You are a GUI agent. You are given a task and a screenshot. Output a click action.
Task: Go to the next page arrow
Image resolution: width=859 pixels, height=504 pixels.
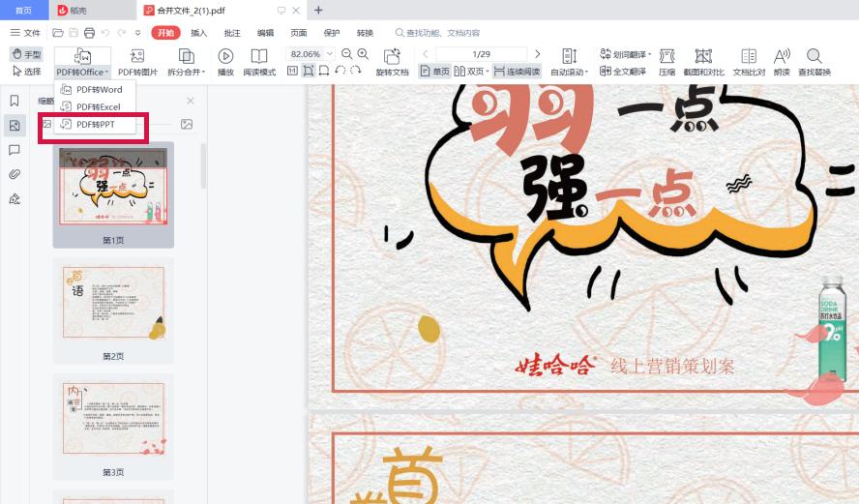point(538,53)
